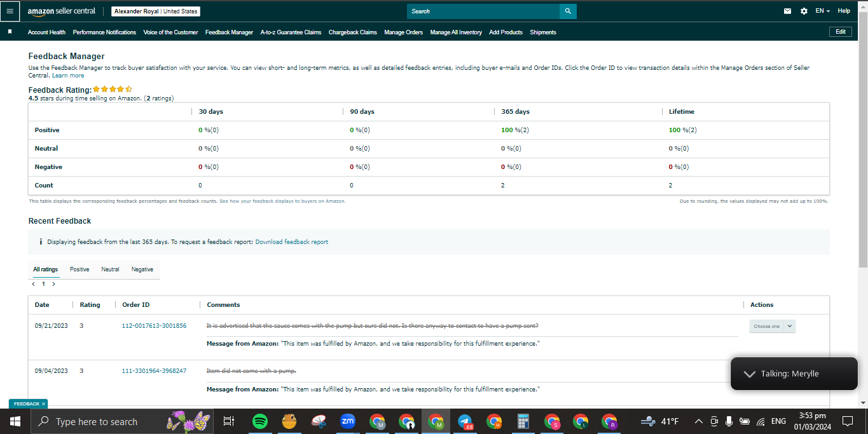Open order ID 111-3301964-3968247
Screen dimensions: 868x434
click(154, 371)
